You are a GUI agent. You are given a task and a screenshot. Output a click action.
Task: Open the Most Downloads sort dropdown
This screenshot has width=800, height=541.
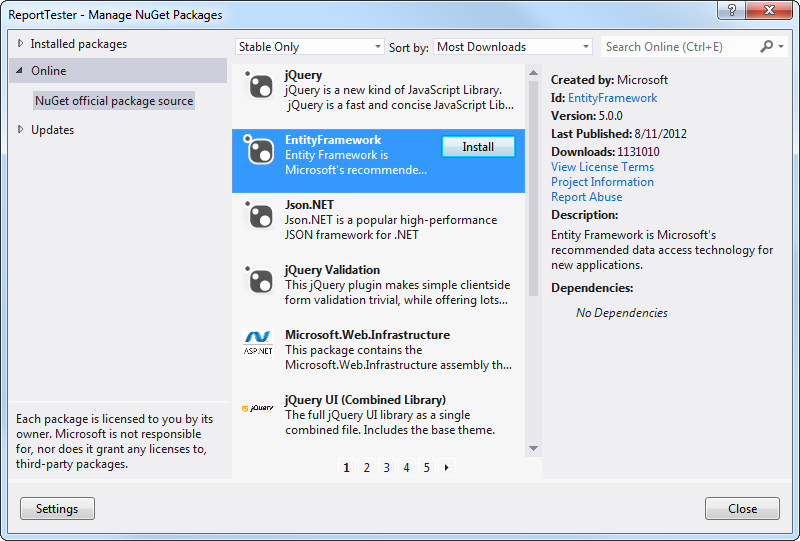(513, 47)
